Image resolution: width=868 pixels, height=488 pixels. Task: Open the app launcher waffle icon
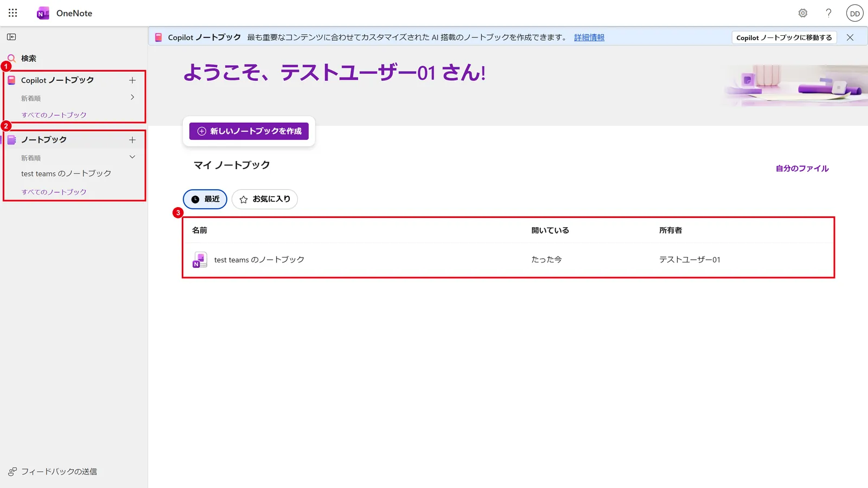point(13,13)
